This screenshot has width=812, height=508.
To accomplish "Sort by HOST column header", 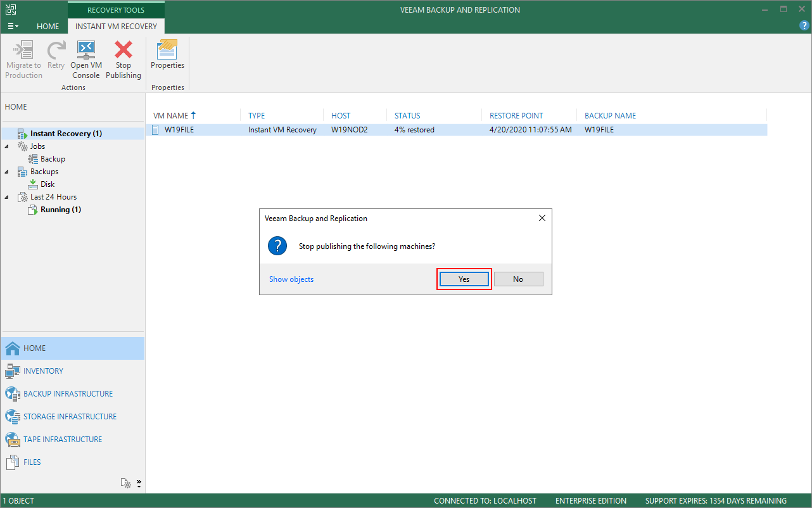I will pos(341,116).
